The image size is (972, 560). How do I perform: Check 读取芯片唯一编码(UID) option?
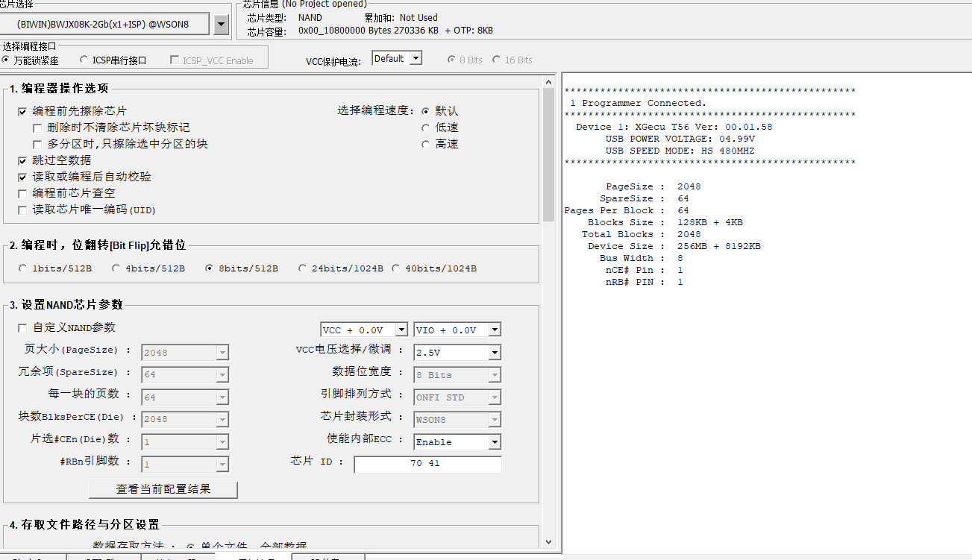point(22,210)
